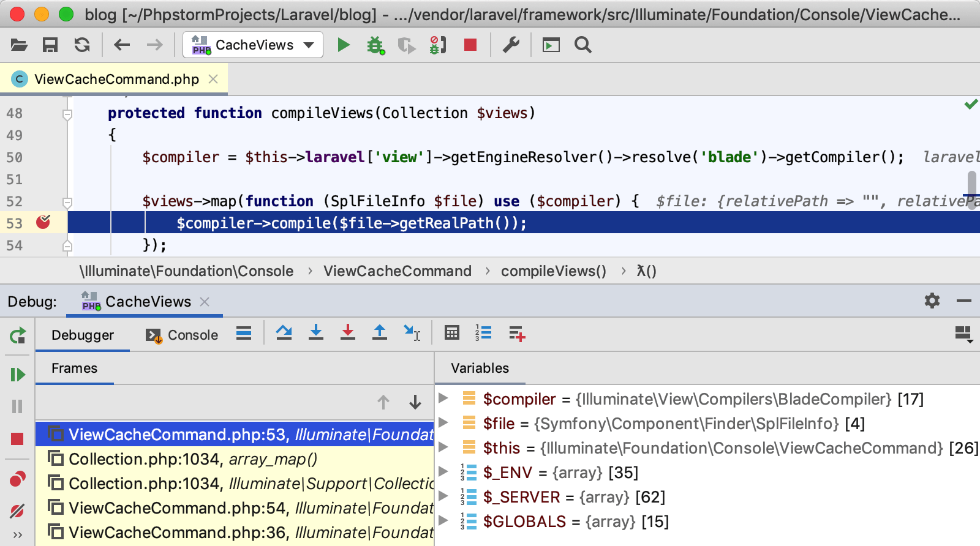Click the lambda breadcrumb item
The image size is (980, 546).
(646, 271)
